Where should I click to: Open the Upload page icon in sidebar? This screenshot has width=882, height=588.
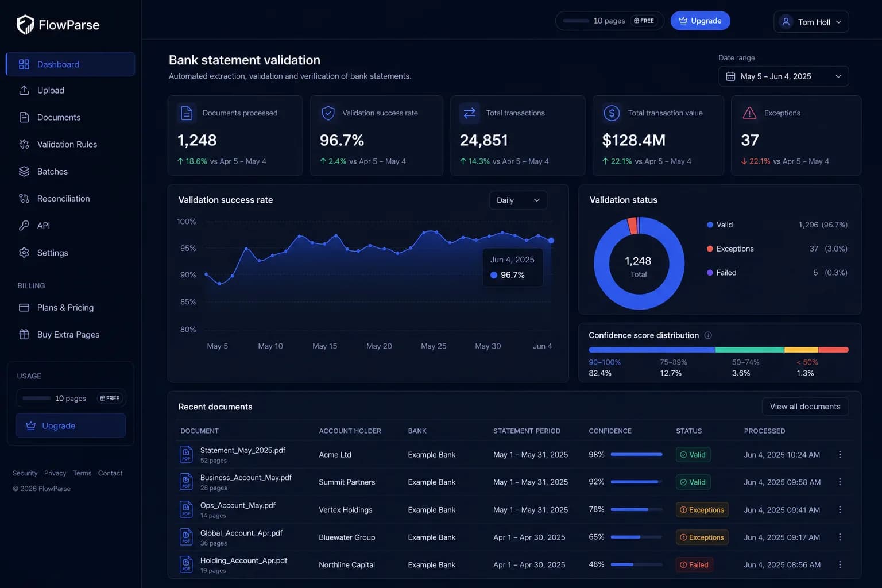[24, 90]
